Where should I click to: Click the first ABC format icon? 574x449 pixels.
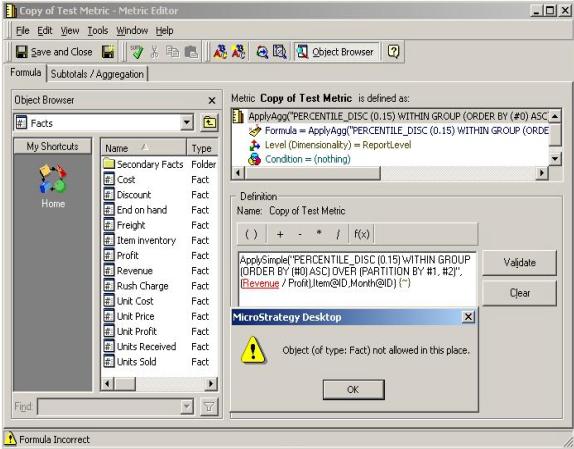click(x=220, y=52)
